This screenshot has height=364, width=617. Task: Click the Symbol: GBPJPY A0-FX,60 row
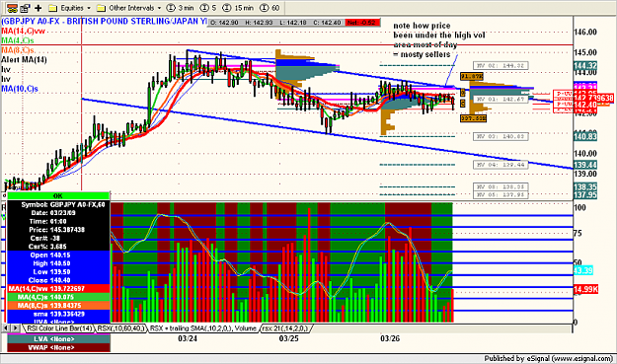[x=58, y=205]
